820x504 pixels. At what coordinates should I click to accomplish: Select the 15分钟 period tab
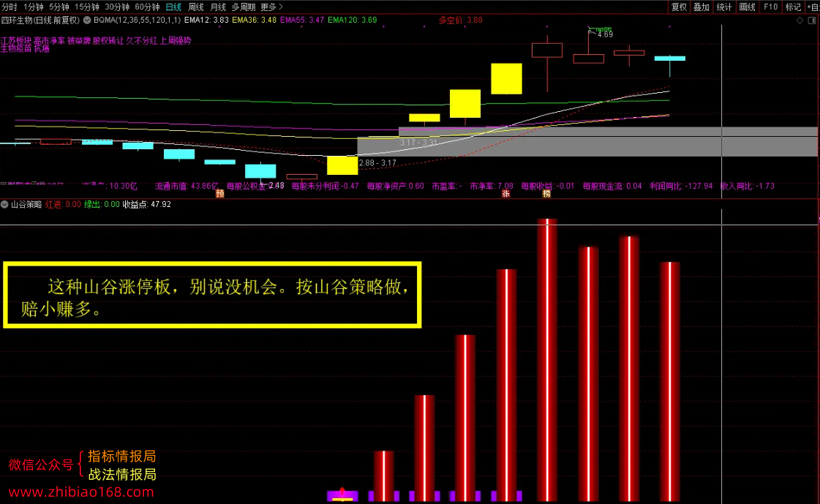tap(87, 7)
